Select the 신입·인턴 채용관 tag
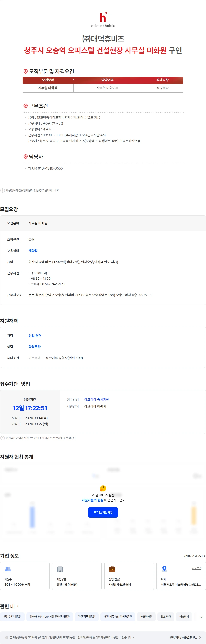This screenshot has height=644, width=206. coord(12,617)
